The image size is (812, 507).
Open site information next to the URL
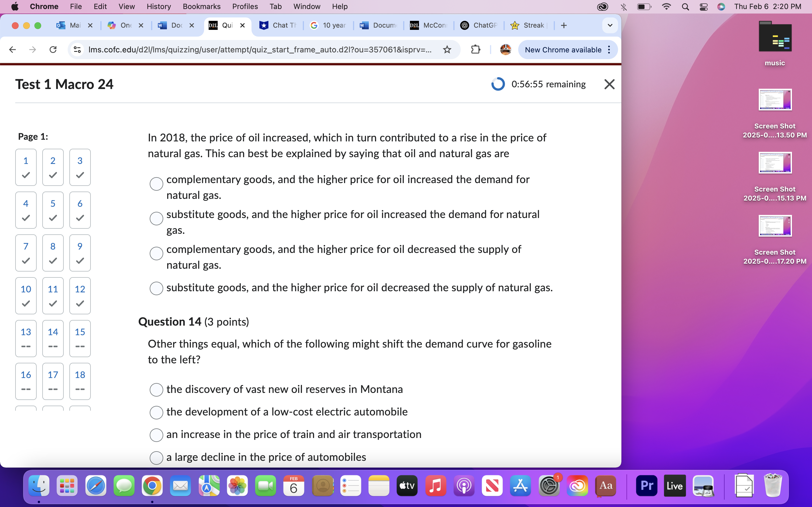[77, 50]
